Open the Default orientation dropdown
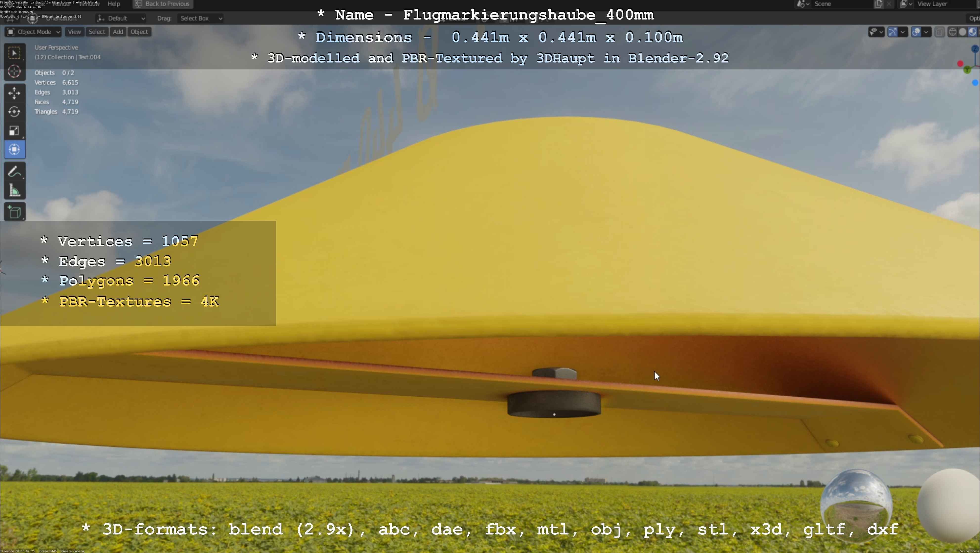 point(121,18)
